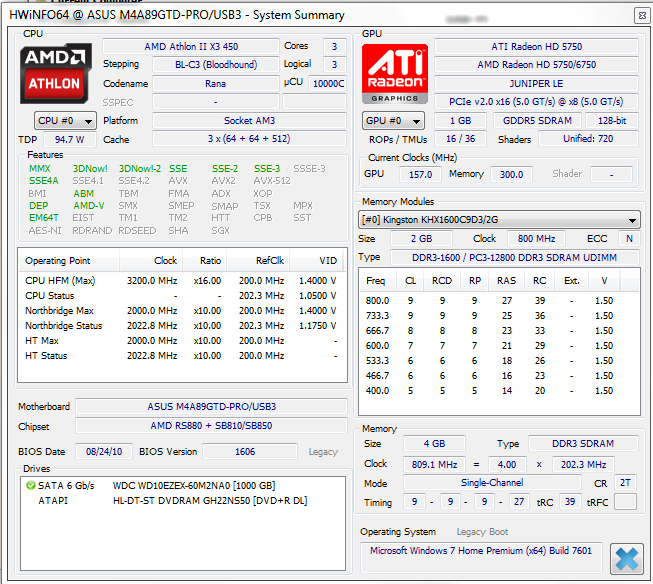Click the DDR3-1600 / PC3-12800 type field

click(x=514, y=257)
